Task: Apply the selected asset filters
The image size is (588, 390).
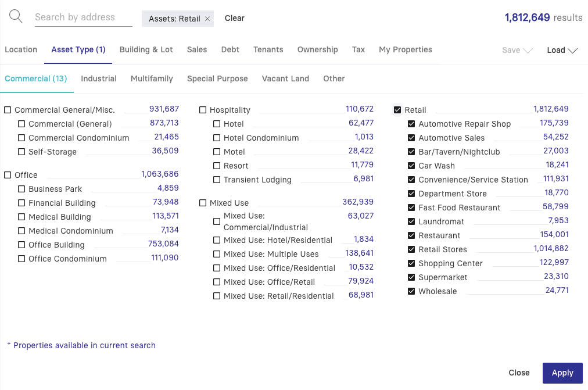Action: tap(562, 373)
